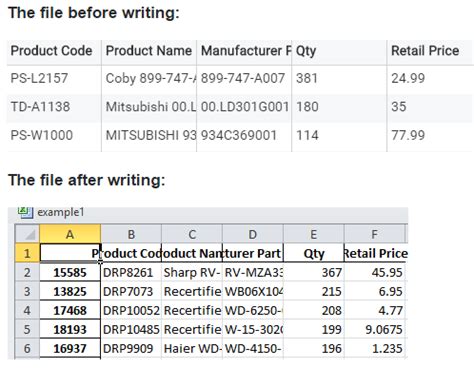Click retail price 4.77

pyautogui.click(x=374, y=310)
